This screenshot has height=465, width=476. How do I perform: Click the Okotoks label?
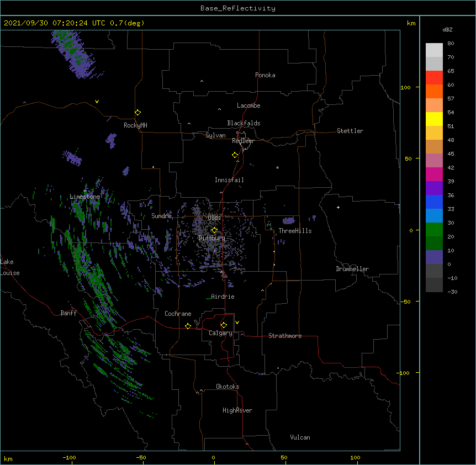point(228,387)
